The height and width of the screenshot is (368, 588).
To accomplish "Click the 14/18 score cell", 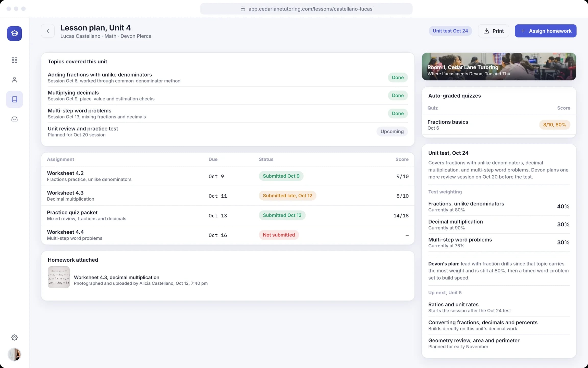I will [x=401, y=216].
